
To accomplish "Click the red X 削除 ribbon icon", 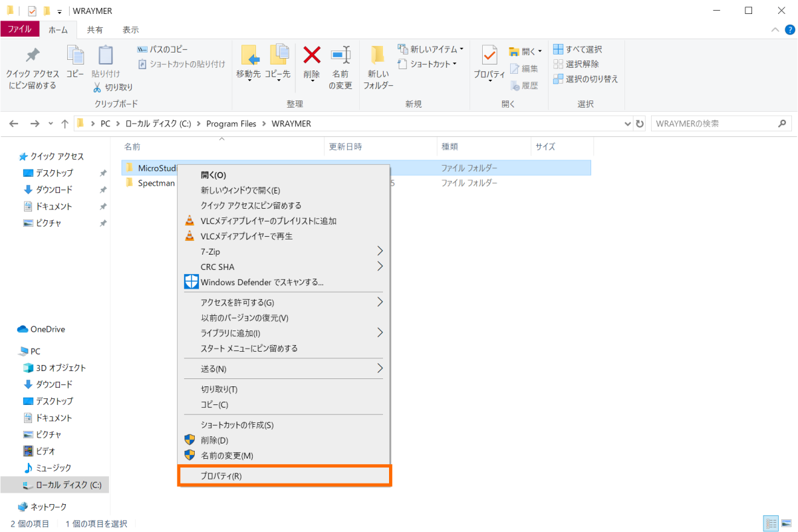I will tap(312, 55).
